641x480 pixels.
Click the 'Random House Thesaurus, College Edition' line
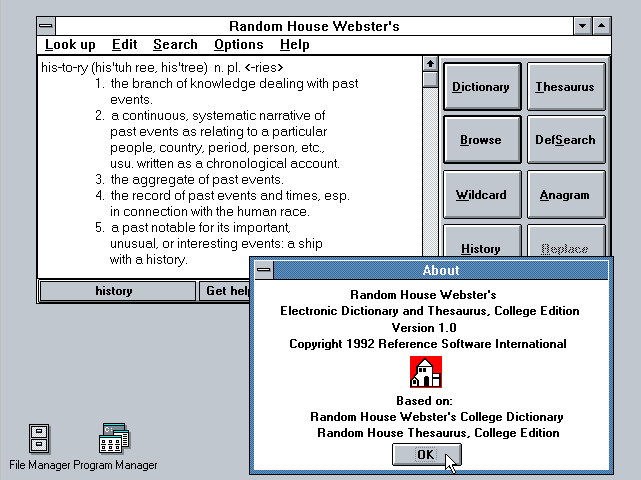438,433
